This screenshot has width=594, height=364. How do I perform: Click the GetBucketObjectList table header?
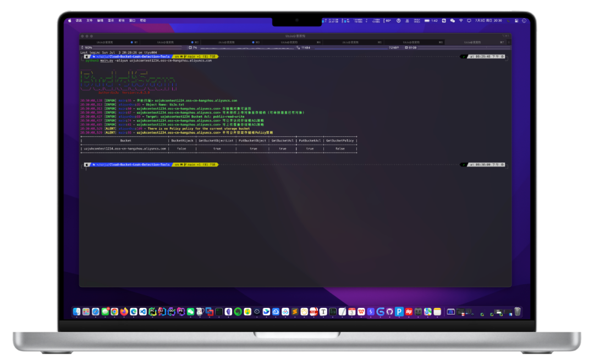(216, 141)
